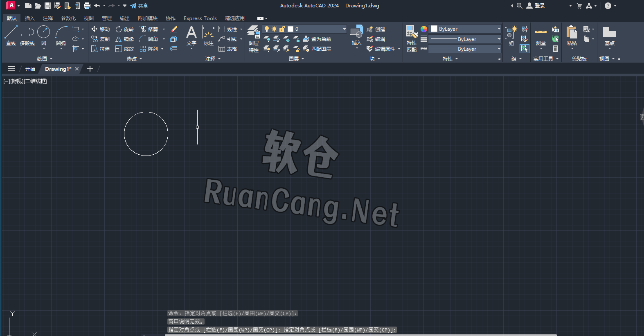Screen dimensions: 644x336
Task: Expand the 图层 (Layers) panel title
Action: [297, 59]
